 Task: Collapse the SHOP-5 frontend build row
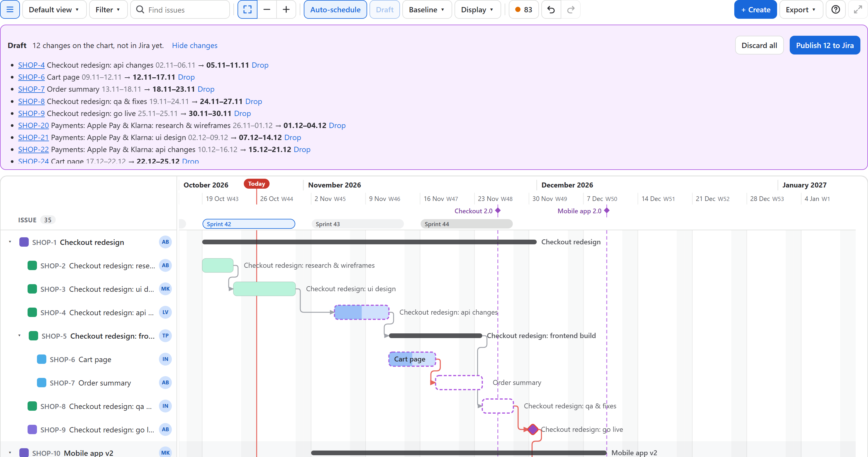19,335
